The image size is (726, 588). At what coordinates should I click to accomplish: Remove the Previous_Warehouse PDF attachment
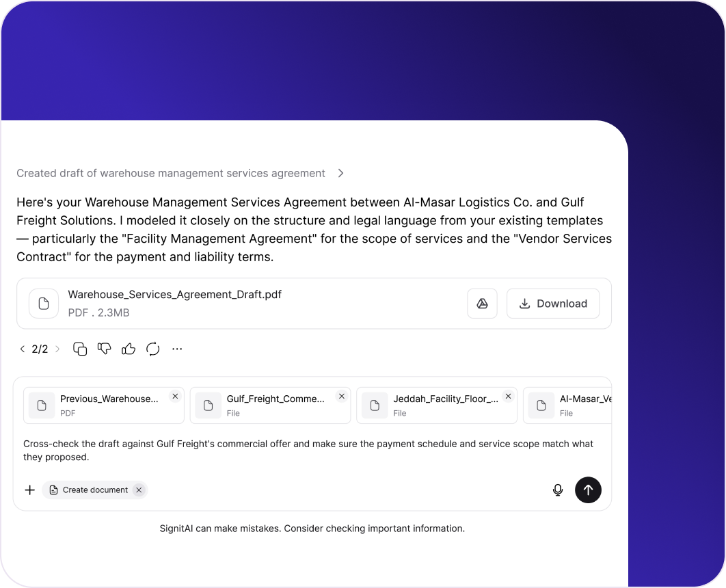175,397
